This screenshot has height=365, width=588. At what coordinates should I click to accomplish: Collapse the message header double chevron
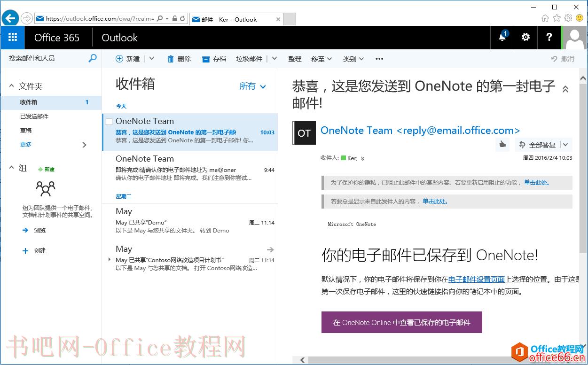point(565,89)
